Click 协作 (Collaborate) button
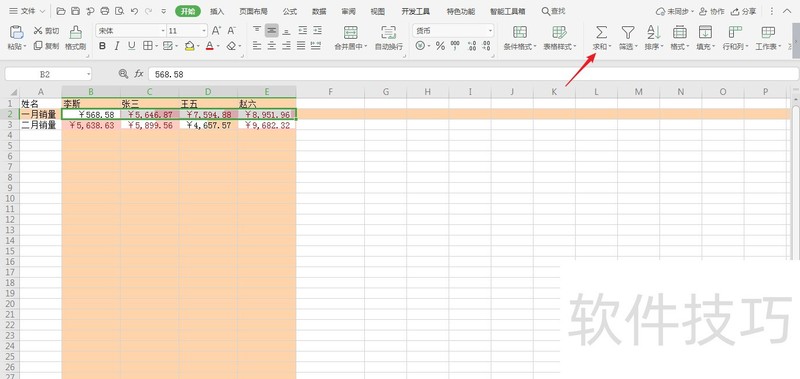The image size is (800, 379). [712, 11]
